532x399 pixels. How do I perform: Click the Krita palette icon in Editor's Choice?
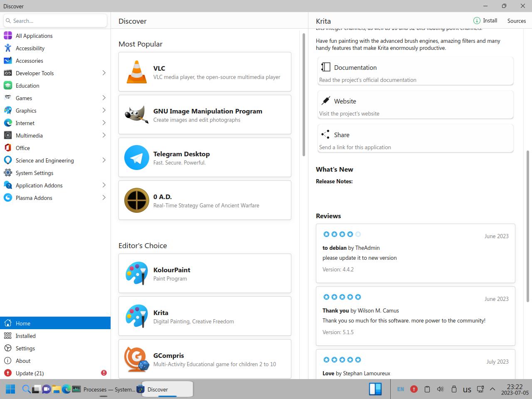pyautogui.click(x=136, y=316)
